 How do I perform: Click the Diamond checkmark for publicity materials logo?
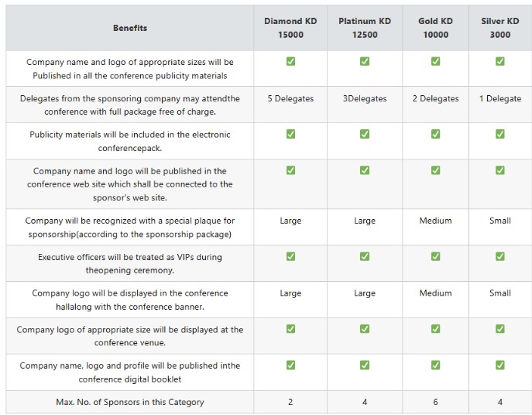pyautogui.click(x=290, y=61)
